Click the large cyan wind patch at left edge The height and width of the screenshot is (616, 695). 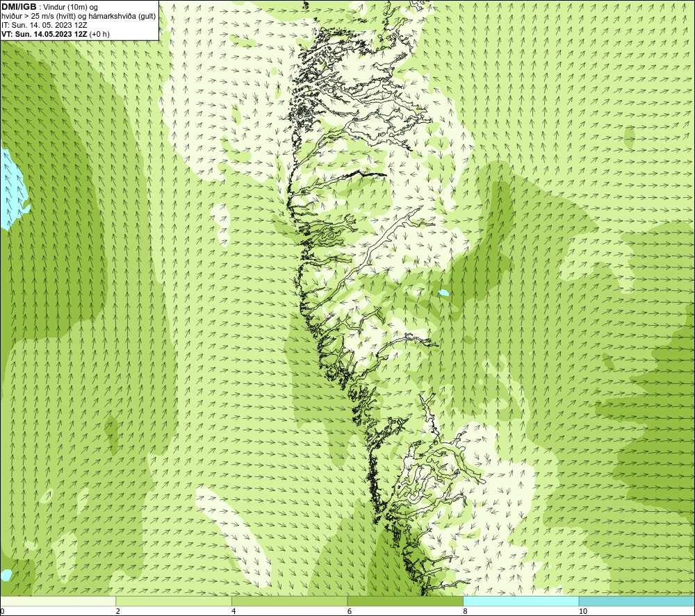11,190
